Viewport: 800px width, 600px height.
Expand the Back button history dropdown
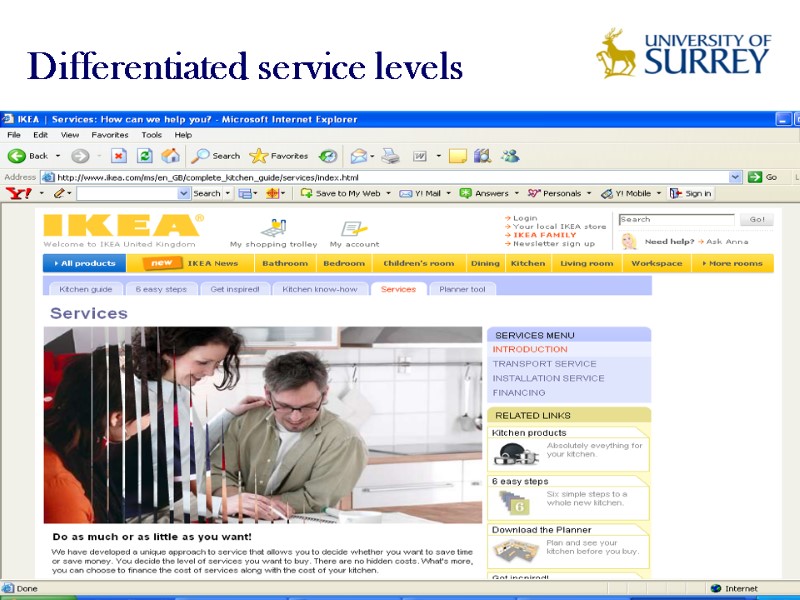click(58, 156)
